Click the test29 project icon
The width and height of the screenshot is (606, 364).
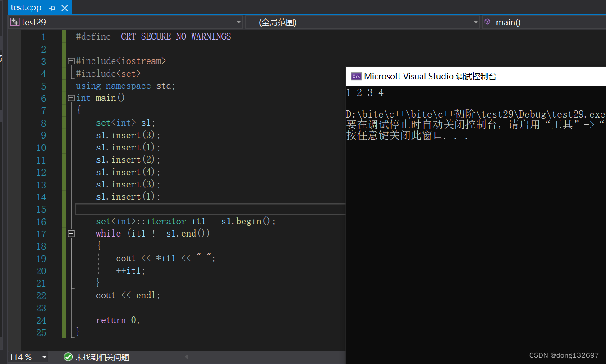point(15,22)
